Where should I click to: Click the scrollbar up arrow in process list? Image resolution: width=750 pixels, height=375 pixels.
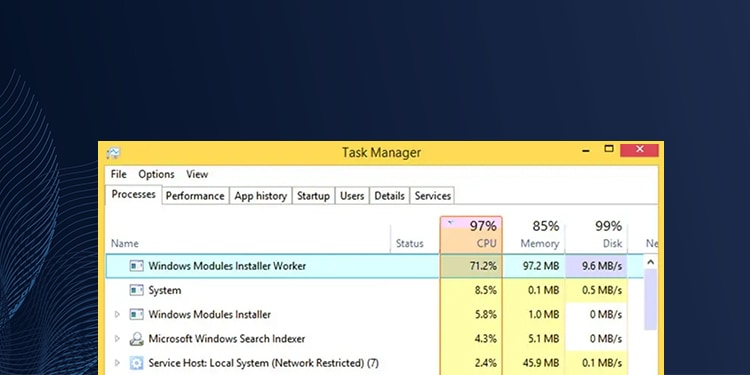[x=650, y=262]
